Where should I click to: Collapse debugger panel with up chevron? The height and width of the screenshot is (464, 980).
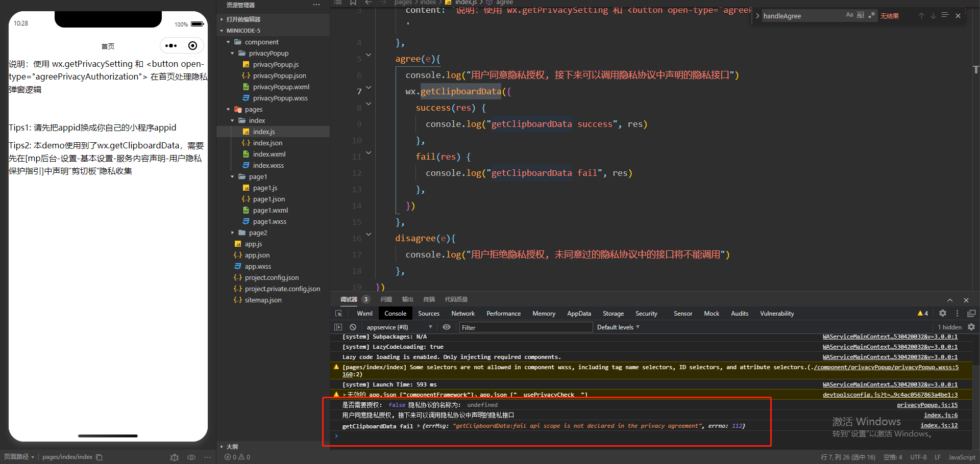950,300
